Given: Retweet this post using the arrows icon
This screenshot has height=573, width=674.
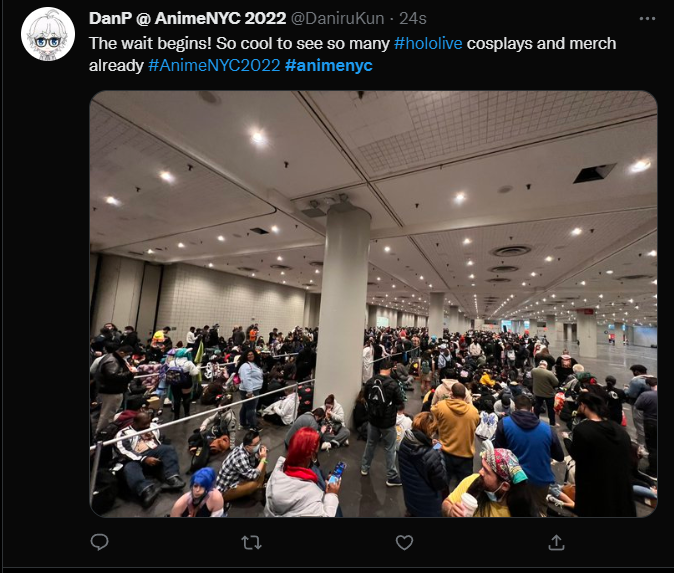Looking at the screenshot, I should 251,542.
